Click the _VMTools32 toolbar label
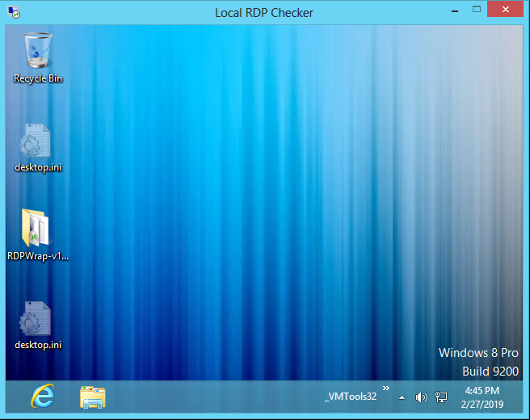The image size is (530, 420). point(350,397)
